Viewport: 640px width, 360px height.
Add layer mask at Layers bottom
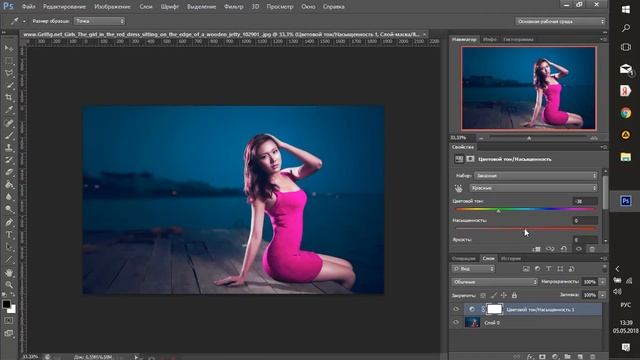pos(542,356)
